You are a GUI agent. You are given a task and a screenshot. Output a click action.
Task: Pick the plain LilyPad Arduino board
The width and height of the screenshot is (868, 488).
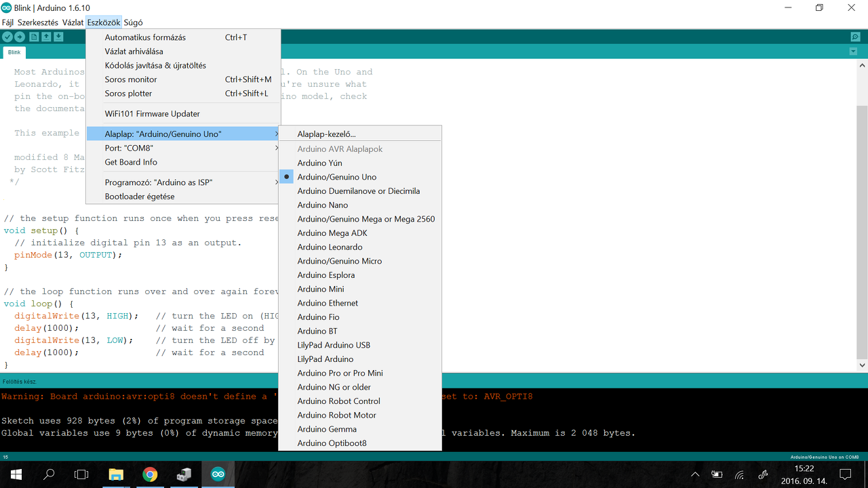360,359
